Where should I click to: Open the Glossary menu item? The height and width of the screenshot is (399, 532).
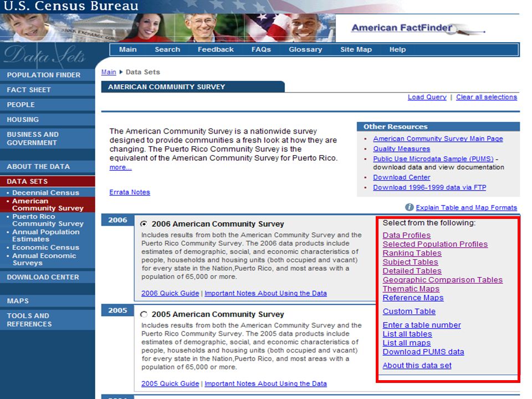pos(305,49)
